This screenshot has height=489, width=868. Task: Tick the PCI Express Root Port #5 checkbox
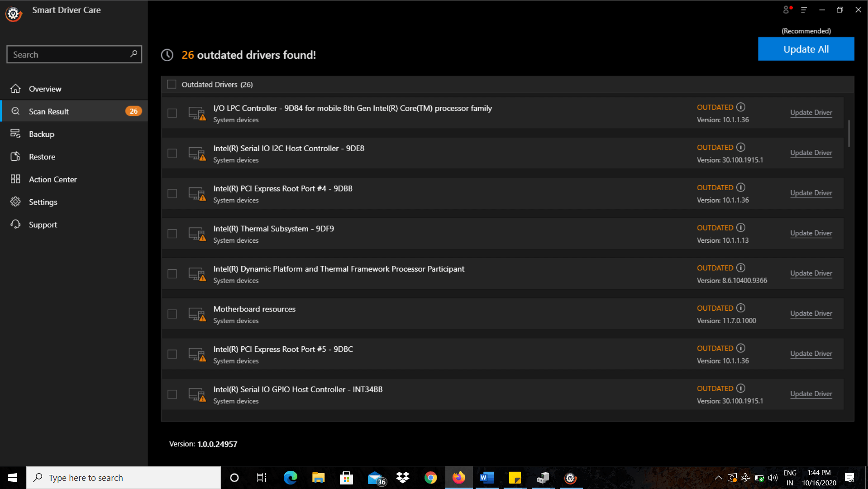point(172,354)
